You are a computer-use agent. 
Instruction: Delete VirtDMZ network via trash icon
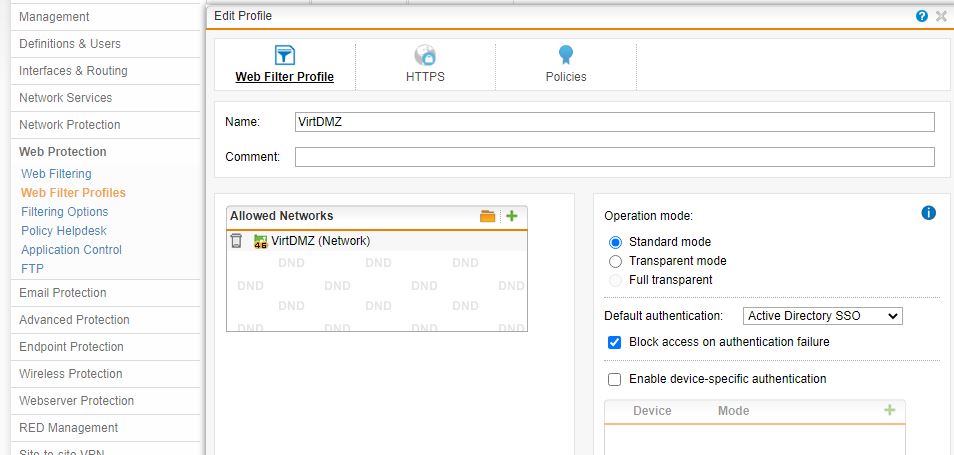pyautogui.click(x=237, y=241)
